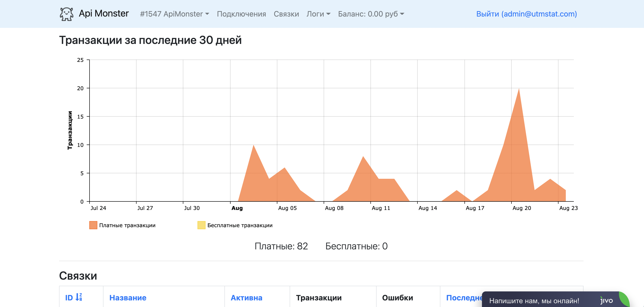Sort the table by Активна column
Image resolution: width=644 pixels, height=307 pixels.
tap(246, 298)
